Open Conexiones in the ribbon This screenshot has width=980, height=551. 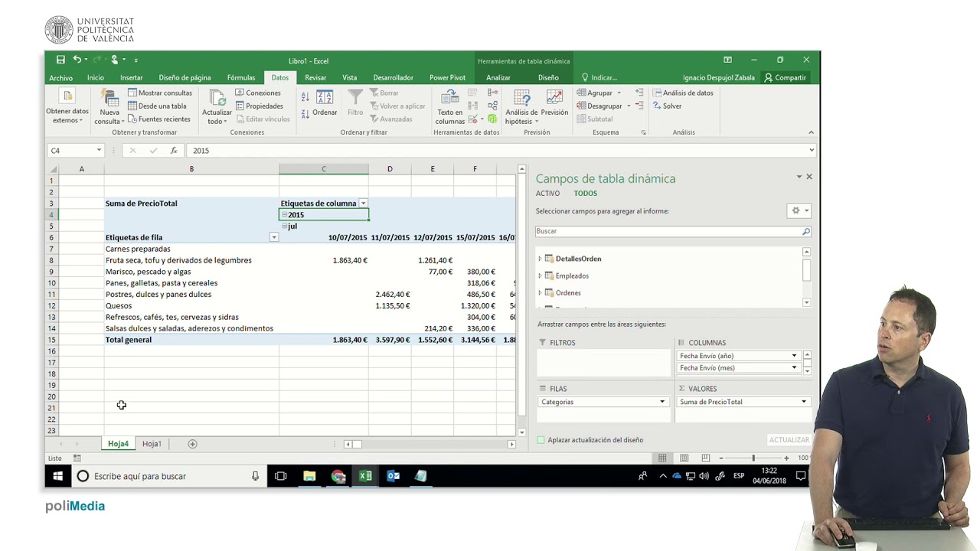point(258,93)
